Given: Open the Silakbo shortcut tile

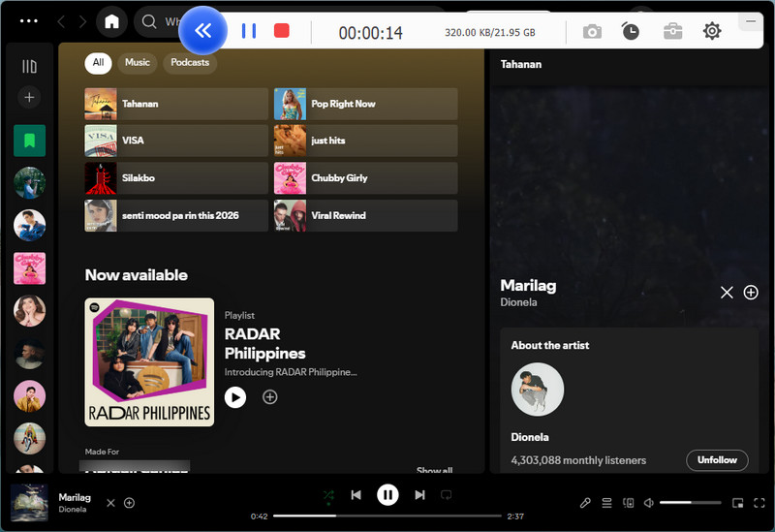Looking at the screenshot, I should pyautogui.click(x=176, y=178).
